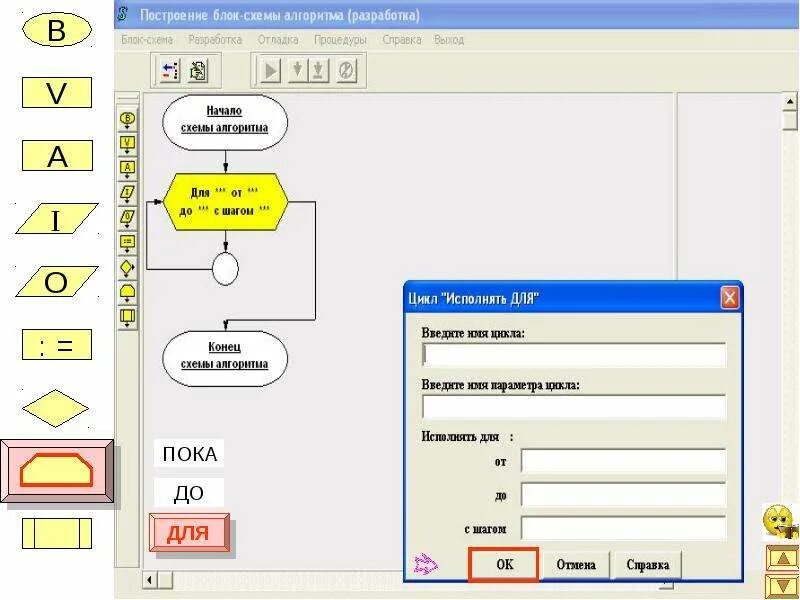Select the small decision diamond tool in vertical toolbar
Screen dimensions: 800x600
tap(128, 268)
